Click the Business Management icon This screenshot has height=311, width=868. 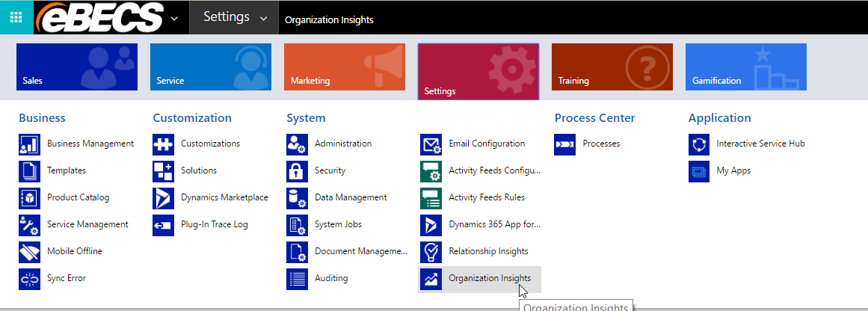pos(29,144)
